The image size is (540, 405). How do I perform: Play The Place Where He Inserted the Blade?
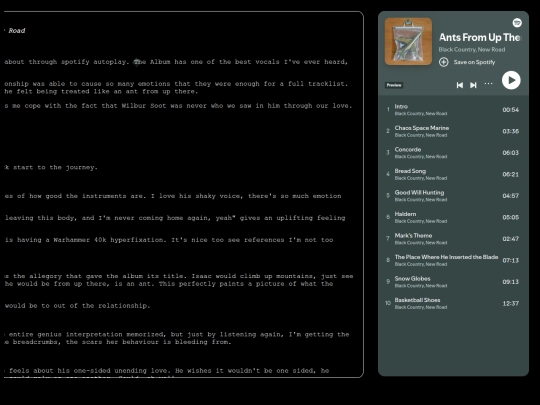pos(453,260)
